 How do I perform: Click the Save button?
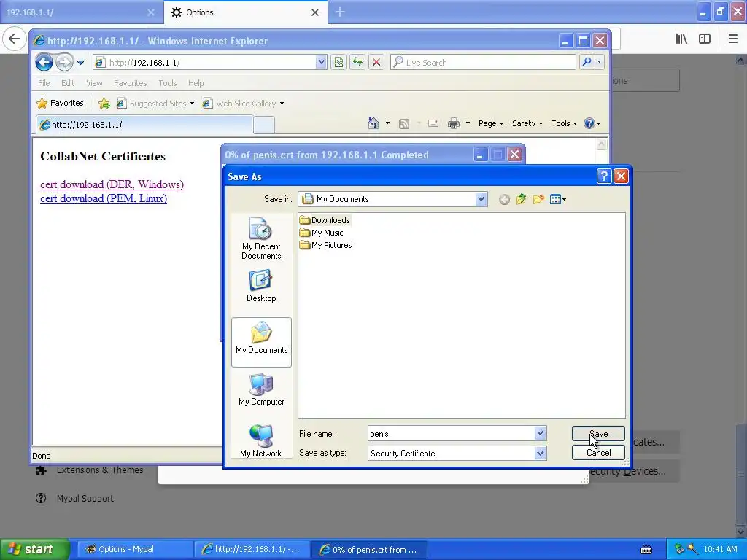point(598,434)
